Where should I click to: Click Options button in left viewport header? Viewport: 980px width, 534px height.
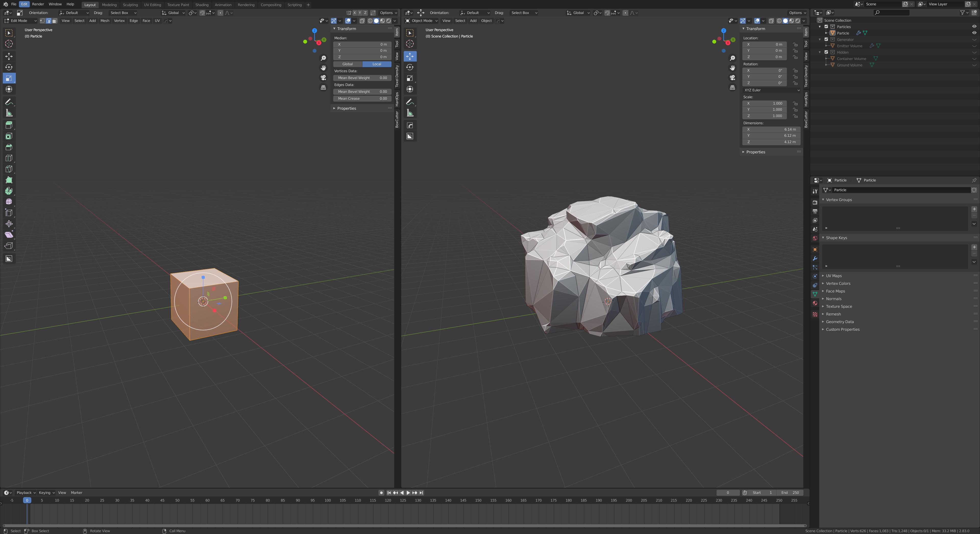(388, 13)
